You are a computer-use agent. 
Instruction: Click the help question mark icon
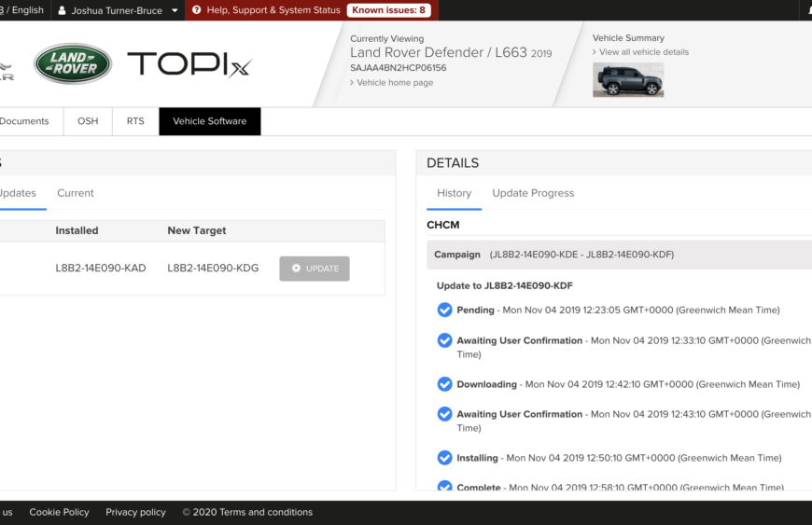[x=196, y=10]
